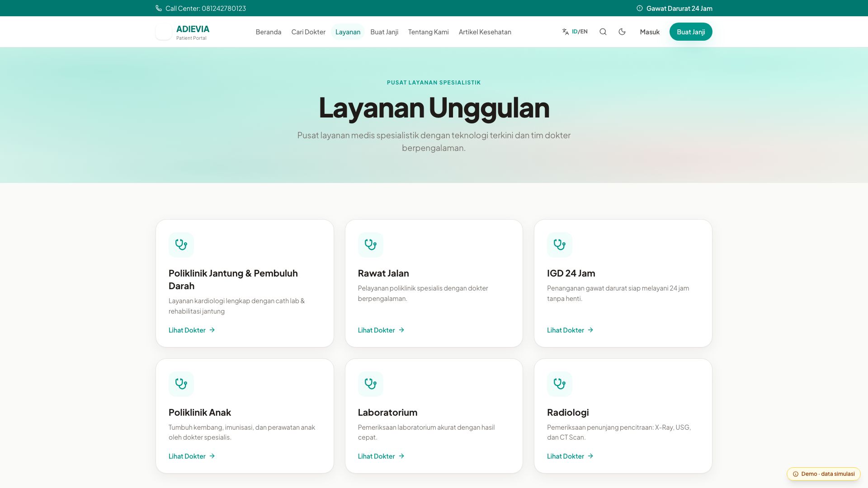Viewport: 868px width, 488px height.
Task: Click Lihat Dokter for Poliklinik Jantung
Action: 192,330
